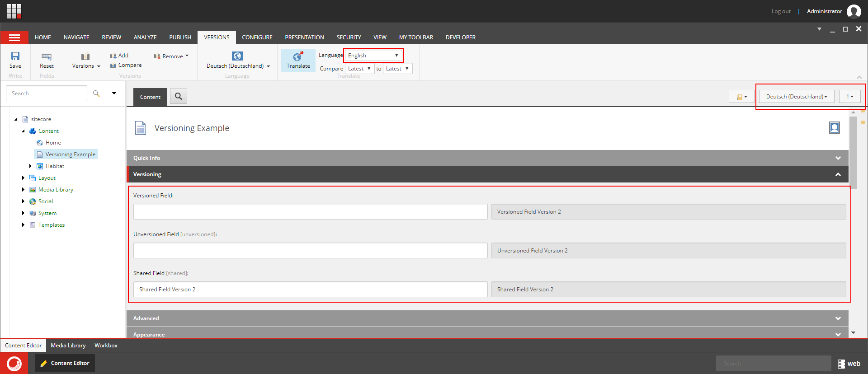The width and height of the screenshot is (868, 374).
Task: Open the navigate sections icon dropdown
Action: coord(741,97)
